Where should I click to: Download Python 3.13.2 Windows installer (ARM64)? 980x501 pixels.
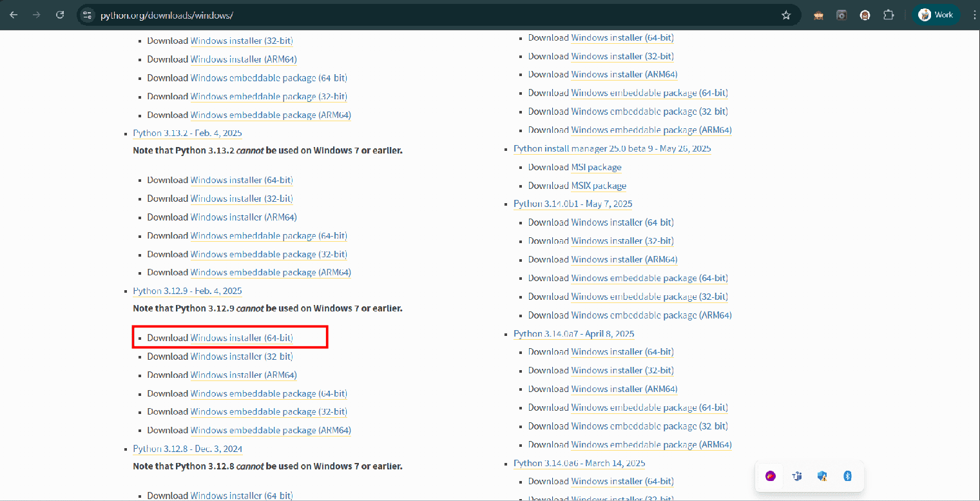(x=244, y=217)
